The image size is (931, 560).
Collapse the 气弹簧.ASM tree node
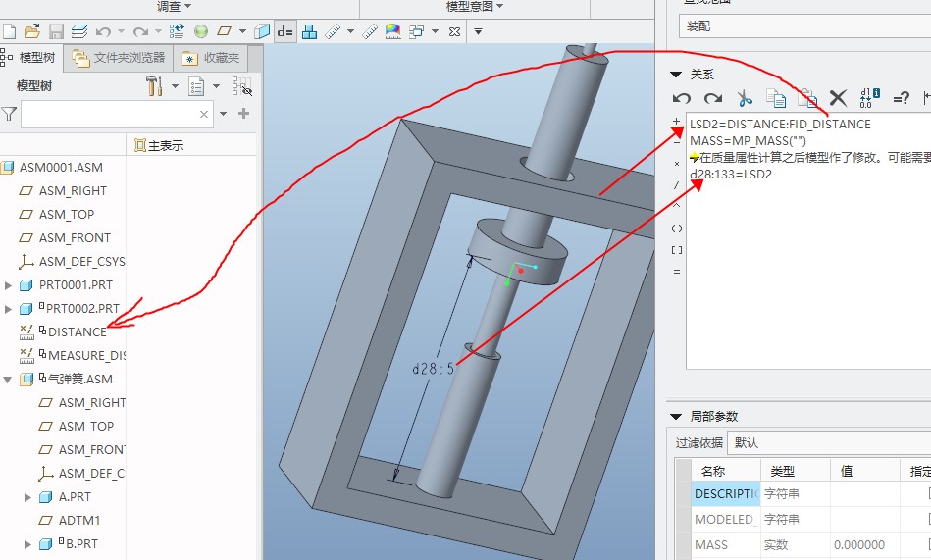[x=8, y=380]
